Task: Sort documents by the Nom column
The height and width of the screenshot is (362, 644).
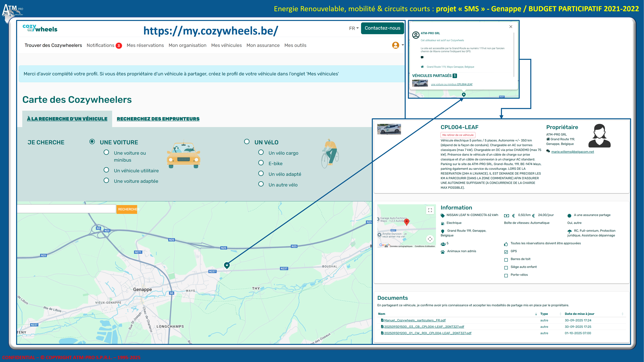Action: click(382, 314)
